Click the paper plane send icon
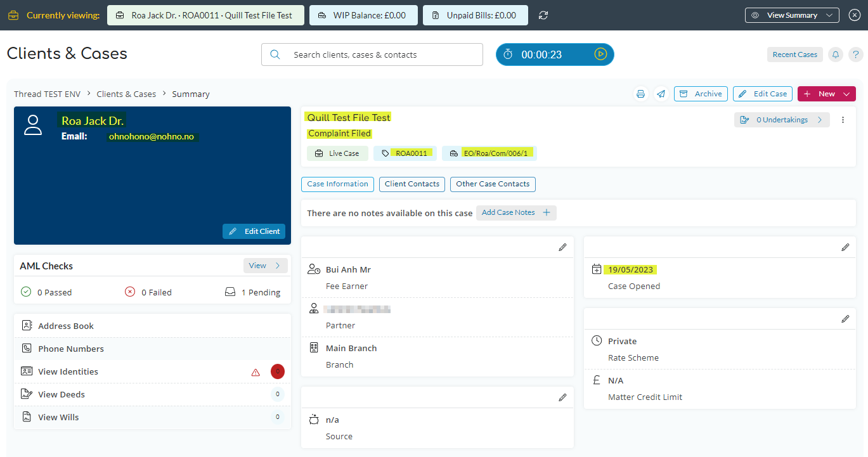868x457 pixels. pos(661,94)
